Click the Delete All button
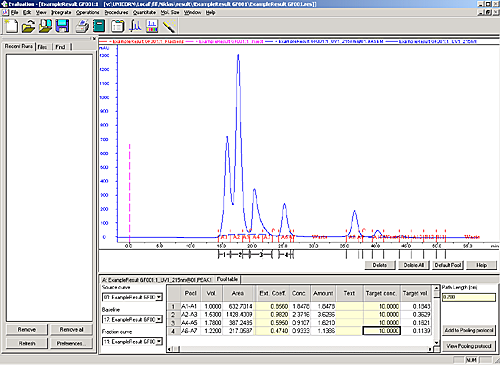Image resolution: width=500 pixels, height=365 pixels. (x=414, y=265)
